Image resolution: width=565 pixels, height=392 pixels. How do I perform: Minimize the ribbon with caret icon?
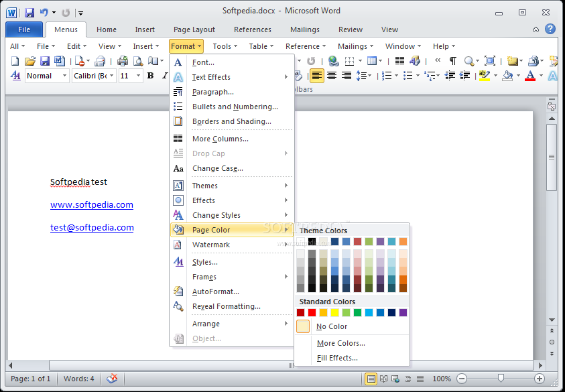click(x=536, y=29)
